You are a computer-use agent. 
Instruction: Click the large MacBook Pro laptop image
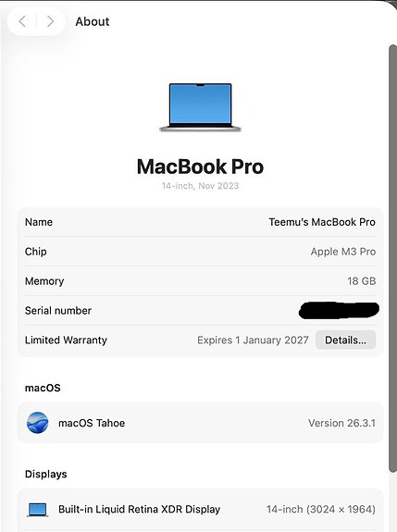(200, 107)
